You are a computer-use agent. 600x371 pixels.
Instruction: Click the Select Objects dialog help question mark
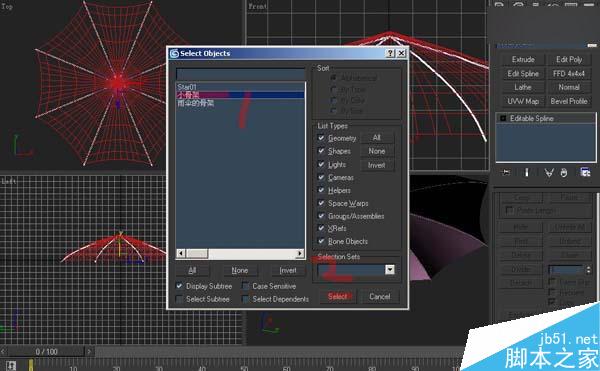[390, 53]
